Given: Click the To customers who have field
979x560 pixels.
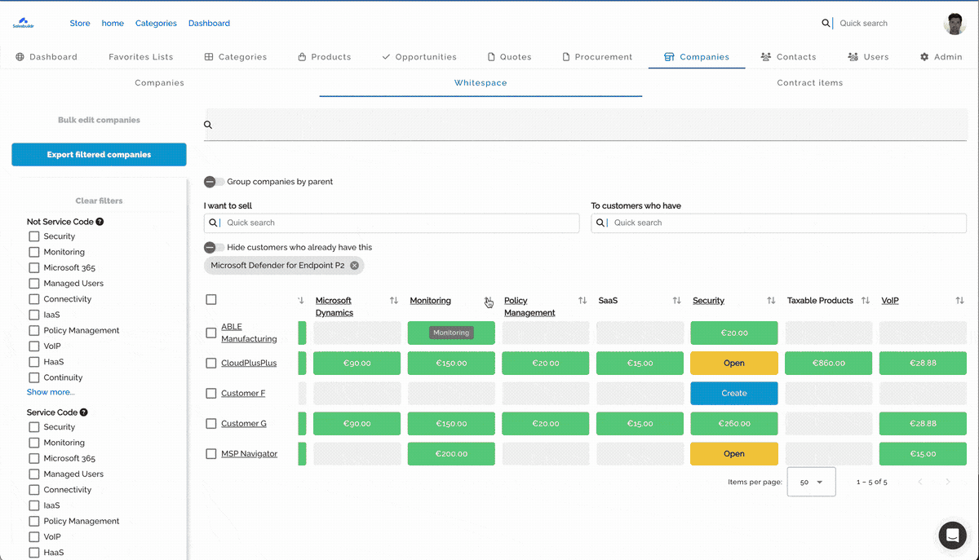Looking at the screenshot, I should pyautogui.click(x=778, y=223).
